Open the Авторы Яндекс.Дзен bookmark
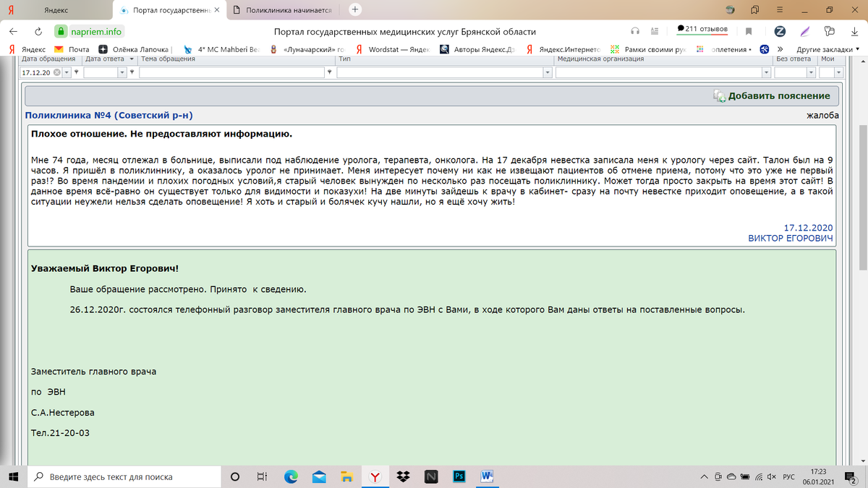868x488 pixels. 478,49
